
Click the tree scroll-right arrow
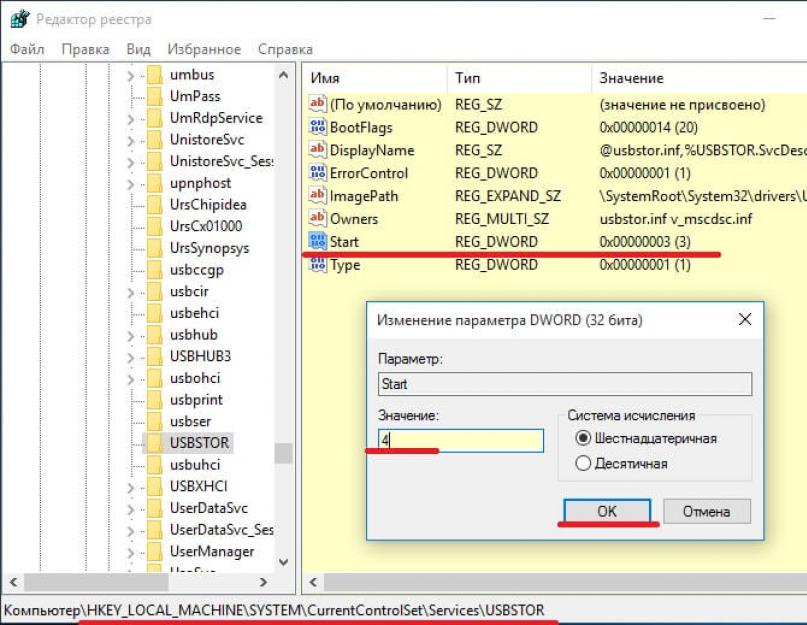264,582
